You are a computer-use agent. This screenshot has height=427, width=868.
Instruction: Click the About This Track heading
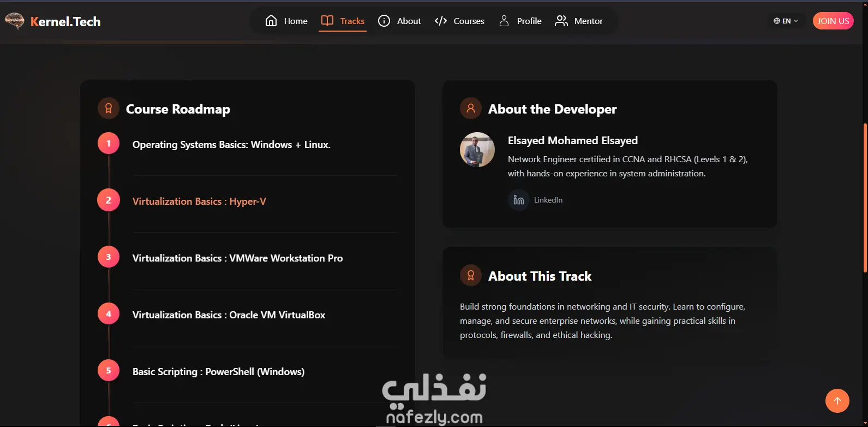[x=540, y=276]
